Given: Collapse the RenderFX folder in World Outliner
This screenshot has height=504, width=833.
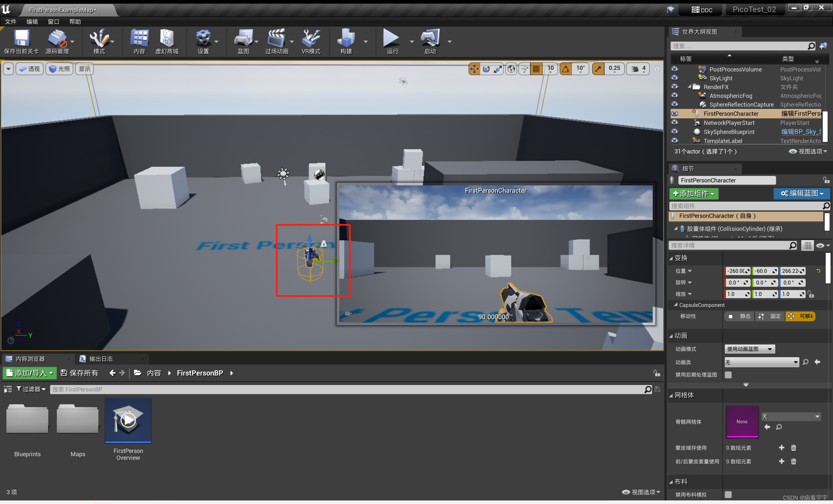Looking at the screenshot, I should point(690,87).
